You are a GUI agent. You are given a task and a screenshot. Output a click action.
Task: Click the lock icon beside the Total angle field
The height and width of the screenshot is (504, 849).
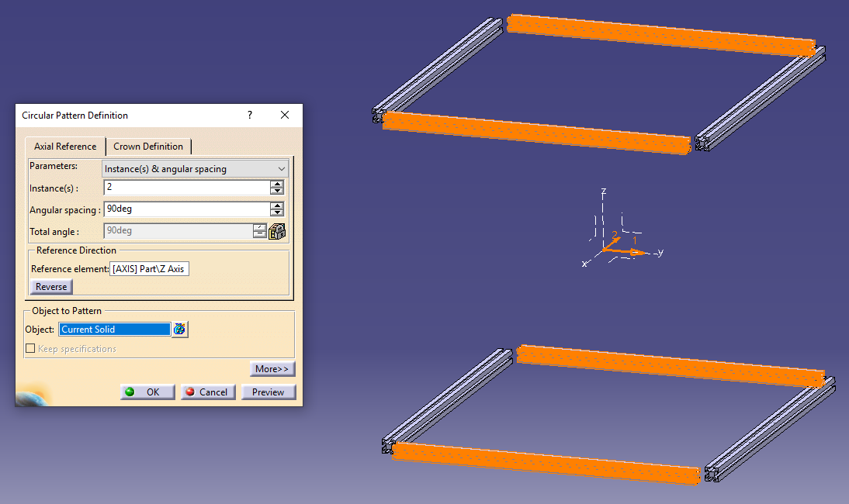(x=277, y=230)
